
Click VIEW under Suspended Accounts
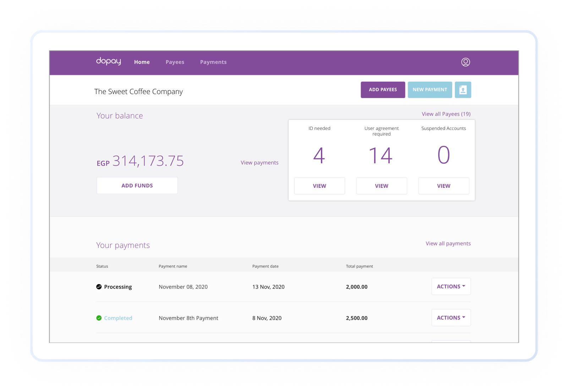coord(443,186)
